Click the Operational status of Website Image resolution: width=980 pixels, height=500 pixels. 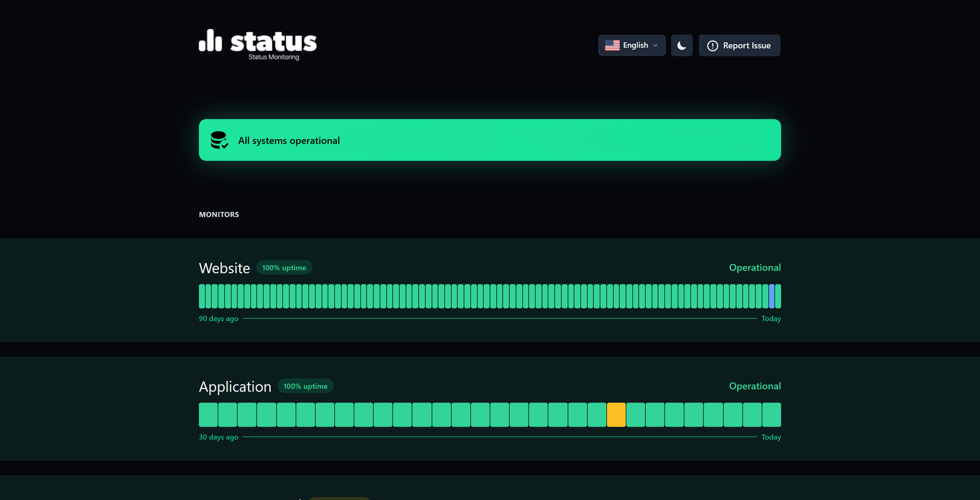click(755, 268)
